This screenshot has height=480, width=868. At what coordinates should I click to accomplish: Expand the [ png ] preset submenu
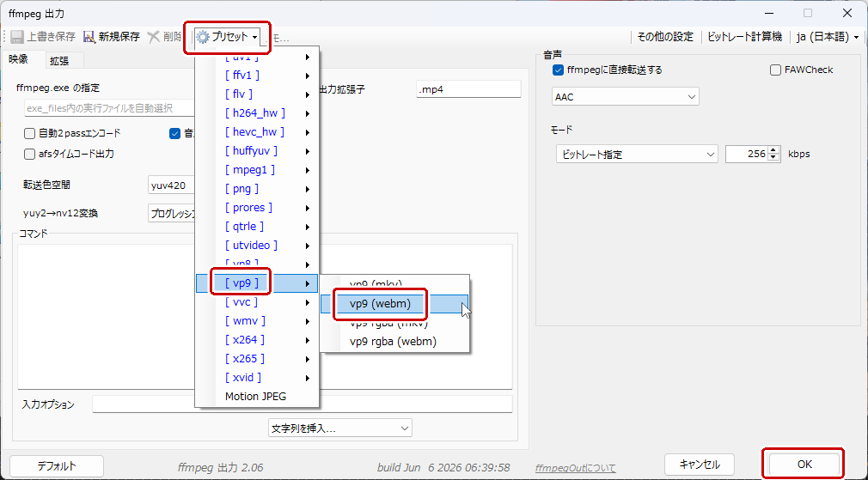(257, 189)
